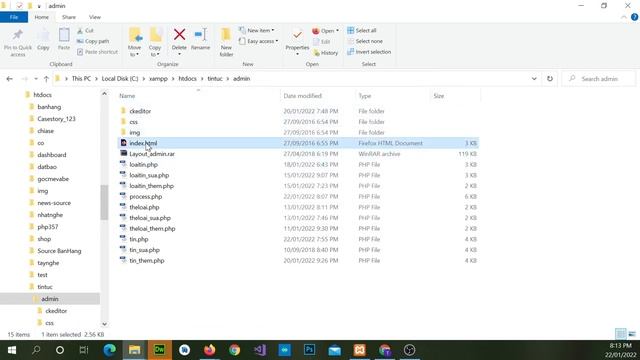Click This PC in the breadcrumb
Image resolution: width=640 pixels, height=360 pixels.
pyautogui.click(x=81, y=79)
